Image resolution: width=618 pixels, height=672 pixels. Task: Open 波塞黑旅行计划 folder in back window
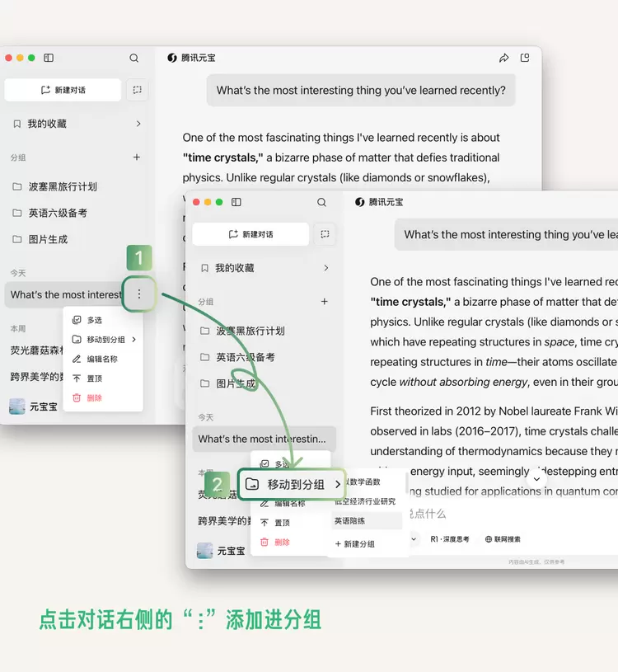[63, 186]
